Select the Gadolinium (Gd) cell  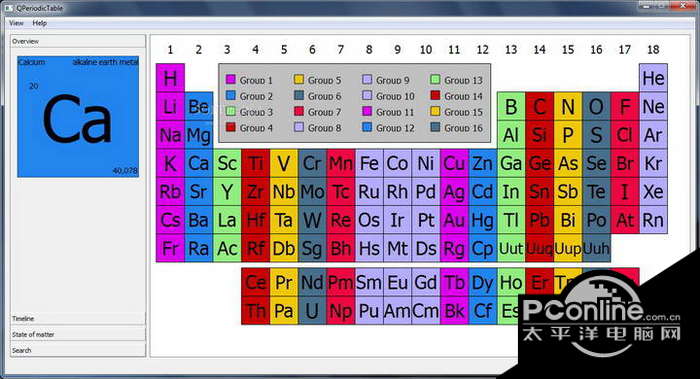(x=426, y=282)
